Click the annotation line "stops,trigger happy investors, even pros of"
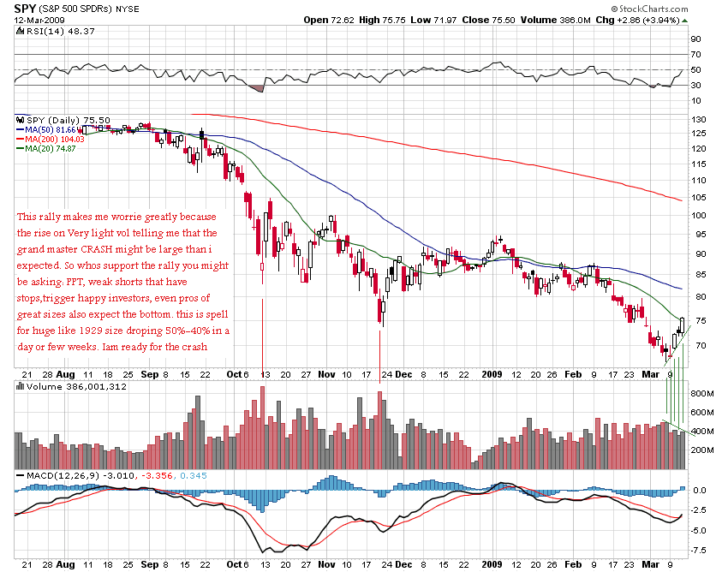Image resolution: width=728 pixels, height=572 pixels. [x=113, y=299]
